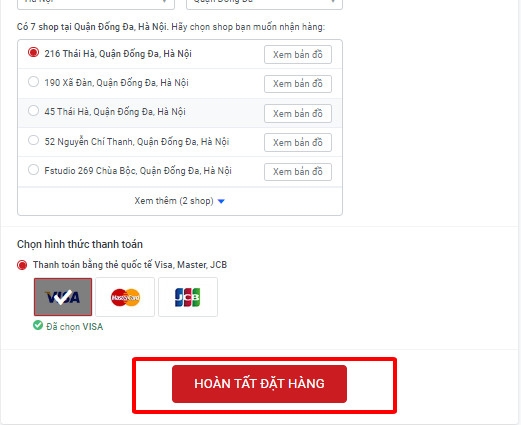Open the Quận Đống Đa district dropdown
521x425 pixels.
point(264,3)
